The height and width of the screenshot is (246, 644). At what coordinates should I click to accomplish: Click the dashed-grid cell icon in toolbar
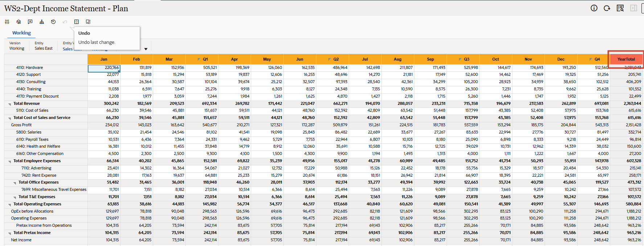(x=77, y=22)
